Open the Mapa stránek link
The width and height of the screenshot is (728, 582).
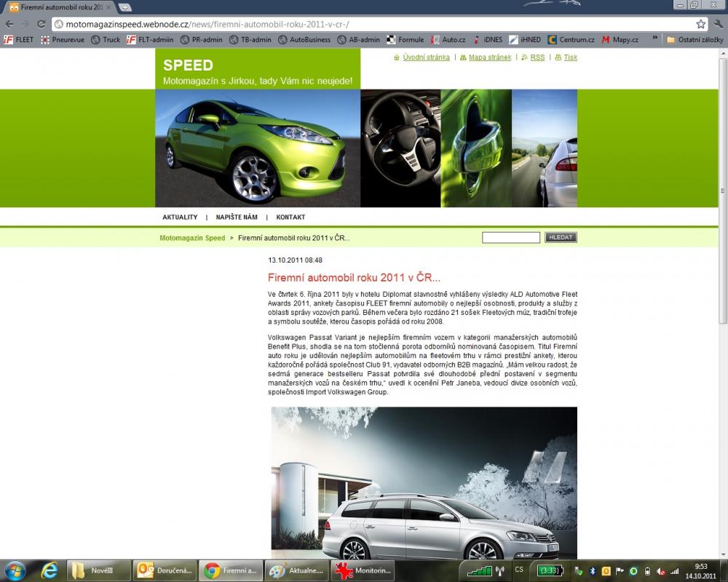click(x=490, y=57)
